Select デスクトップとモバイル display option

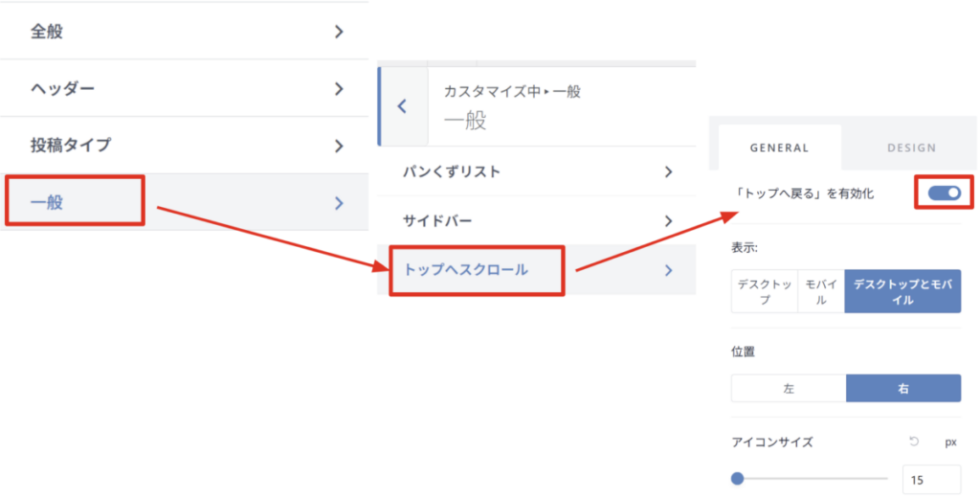click(x=902, y=291)
